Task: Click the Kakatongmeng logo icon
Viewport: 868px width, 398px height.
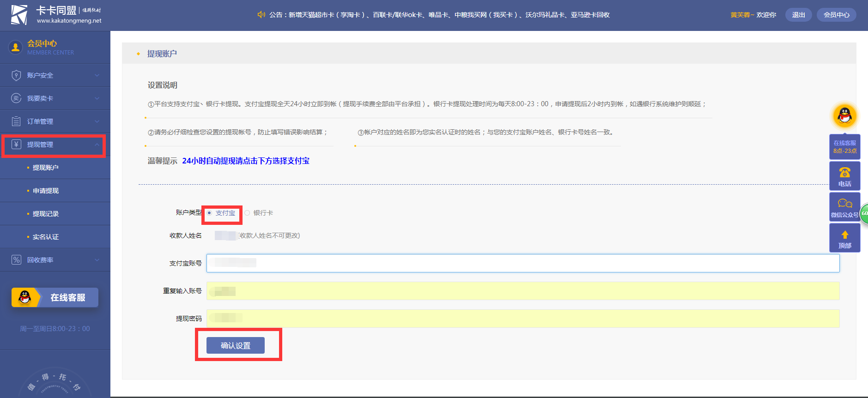Action: tap(19, 15)
